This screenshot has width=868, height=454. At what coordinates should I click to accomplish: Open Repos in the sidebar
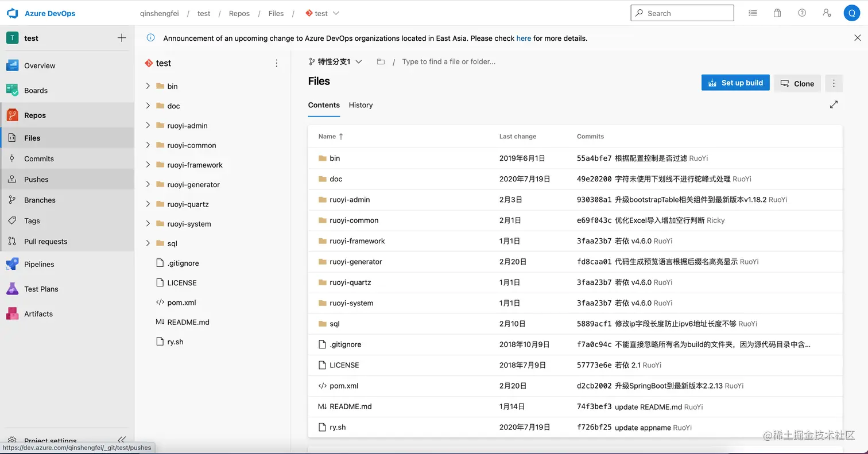[67, 115]
